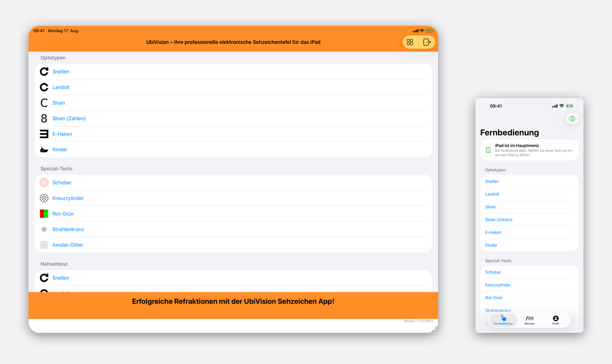Switch to the Rechner tab on iPhone

tap(529, 320)
